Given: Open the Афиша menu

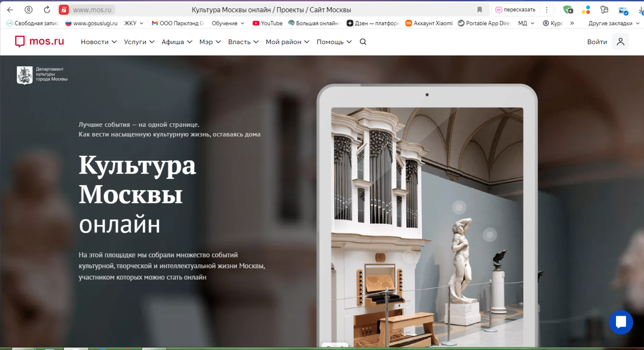Looking at the screenshot, I should click(177, 42).
